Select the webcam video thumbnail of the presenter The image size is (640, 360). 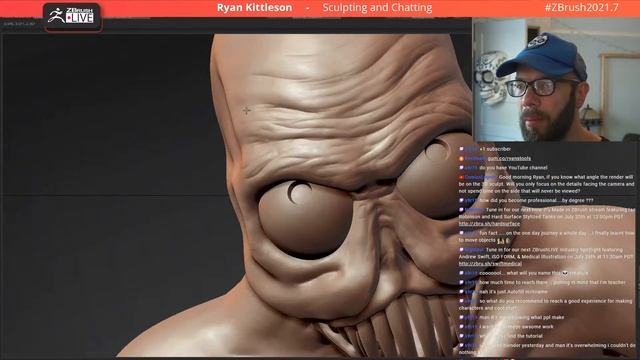pyautogui.click(x=556, y=80)
